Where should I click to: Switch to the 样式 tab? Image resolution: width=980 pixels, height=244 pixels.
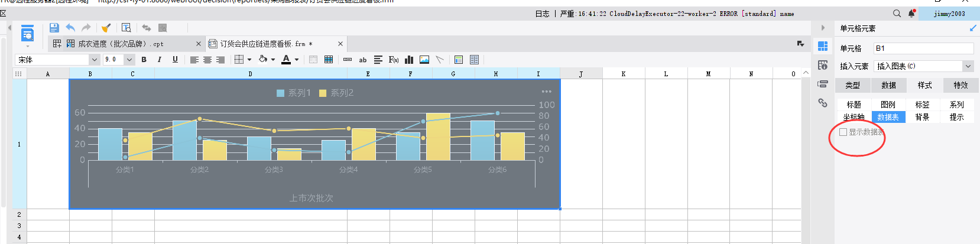(925, 86)
